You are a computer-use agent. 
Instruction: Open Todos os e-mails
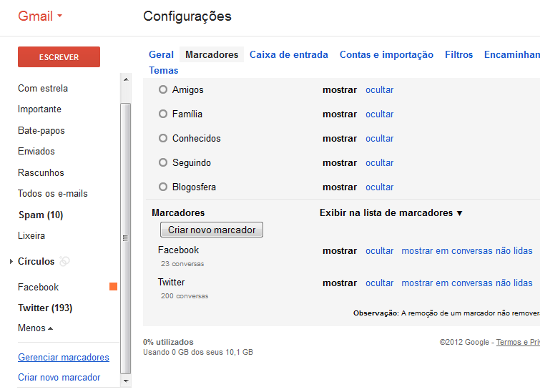point(53,194)
